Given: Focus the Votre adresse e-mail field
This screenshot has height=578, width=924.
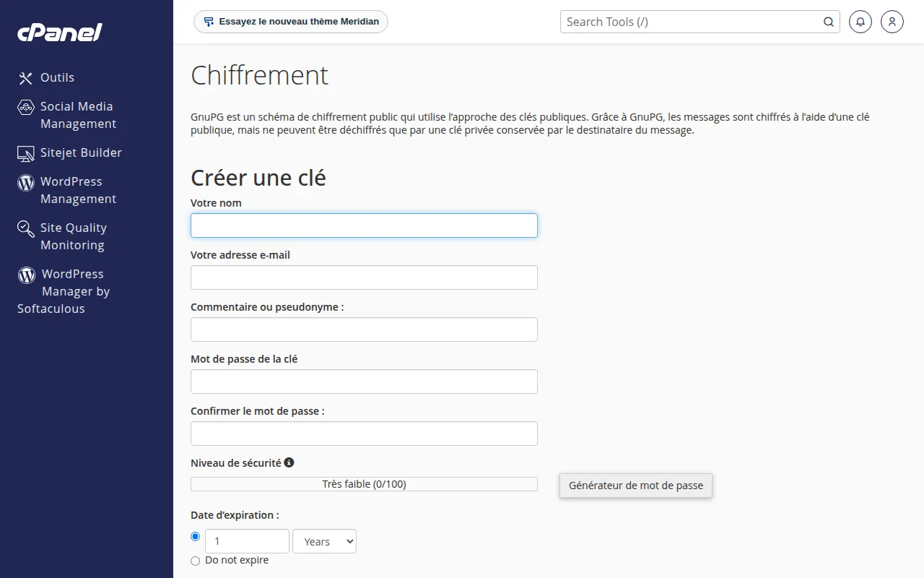Looking at the screenshot, I should [x=364, y=277].
